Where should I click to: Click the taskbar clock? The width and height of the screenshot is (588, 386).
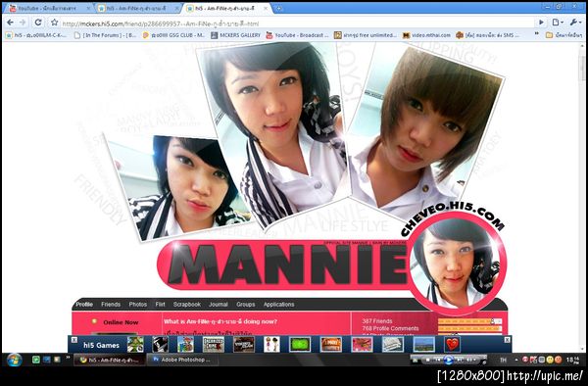pyautogui.click(x=573, y=361)
